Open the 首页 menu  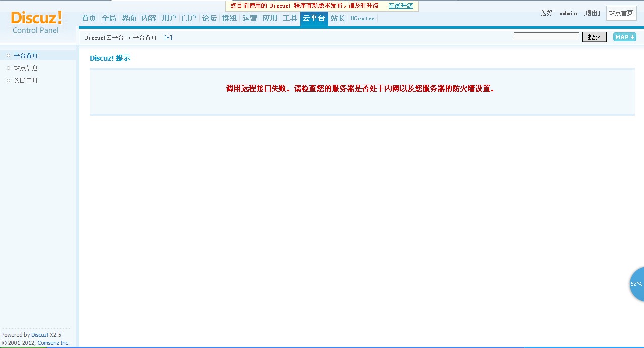89,18
